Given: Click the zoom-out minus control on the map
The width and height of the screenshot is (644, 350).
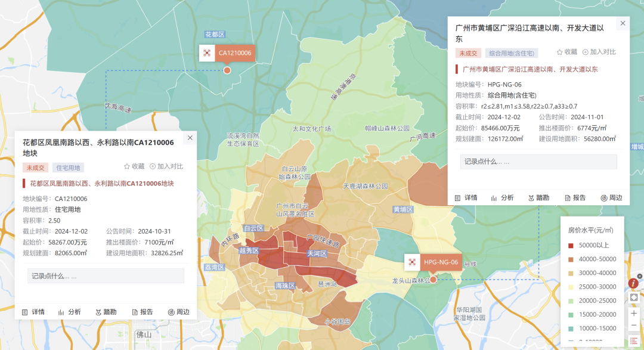Looking at the screenshot, I should pyautogui.click(x=634, y=326).
